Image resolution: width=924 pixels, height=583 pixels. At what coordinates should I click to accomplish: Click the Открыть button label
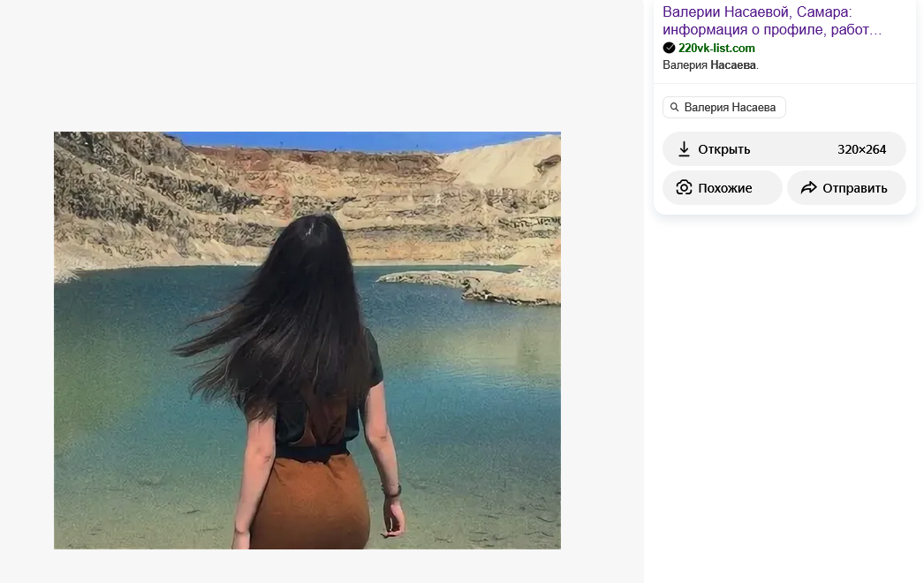tap(723, 149)
